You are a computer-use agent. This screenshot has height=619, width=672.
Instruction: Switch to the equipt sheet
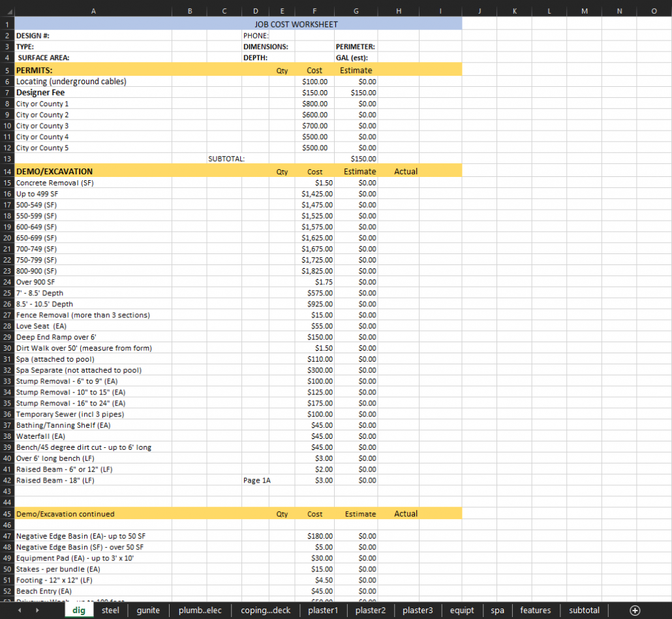[x=462, y=611]
